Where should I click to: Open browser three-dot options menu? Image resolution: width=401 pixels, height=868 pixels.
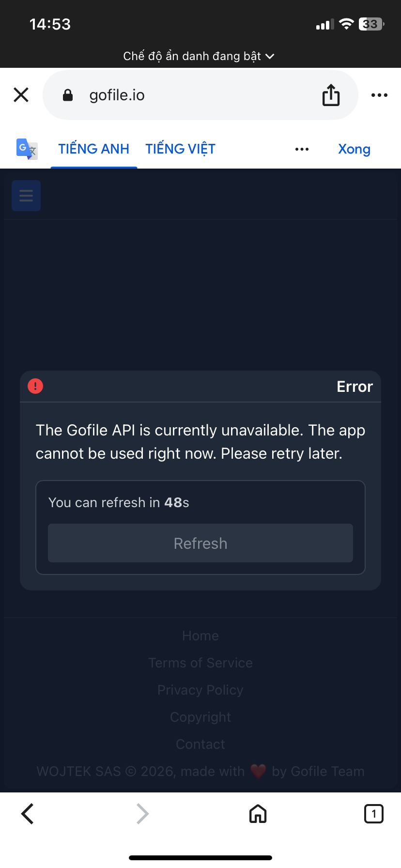point(379,95)
